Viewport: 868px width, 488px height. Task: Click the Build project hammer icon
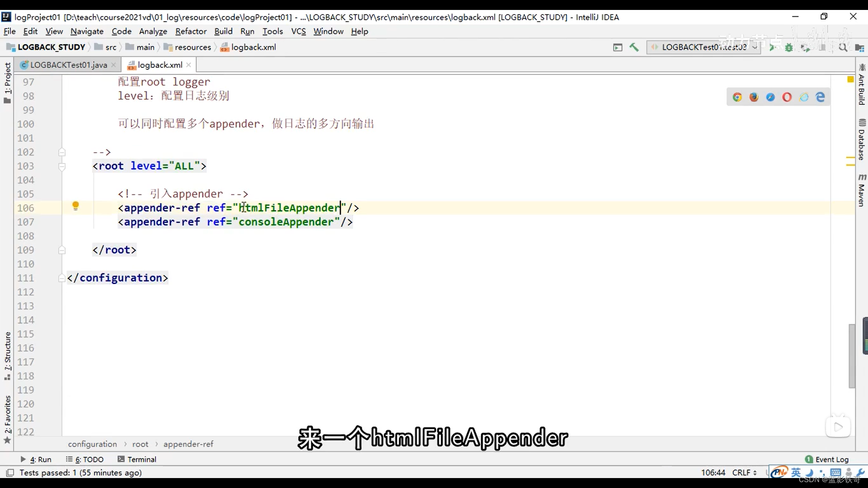634,47
